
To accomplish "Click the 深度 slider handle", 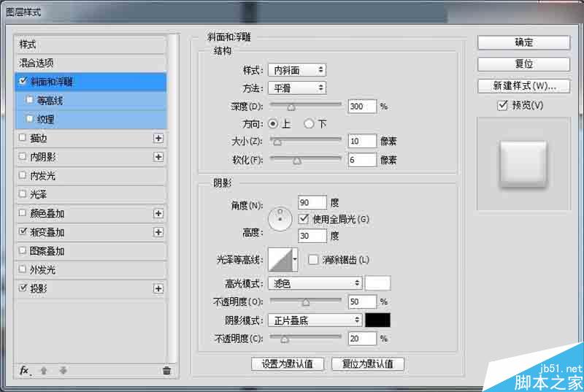I will pyautogui.click(x=291, y=107).
